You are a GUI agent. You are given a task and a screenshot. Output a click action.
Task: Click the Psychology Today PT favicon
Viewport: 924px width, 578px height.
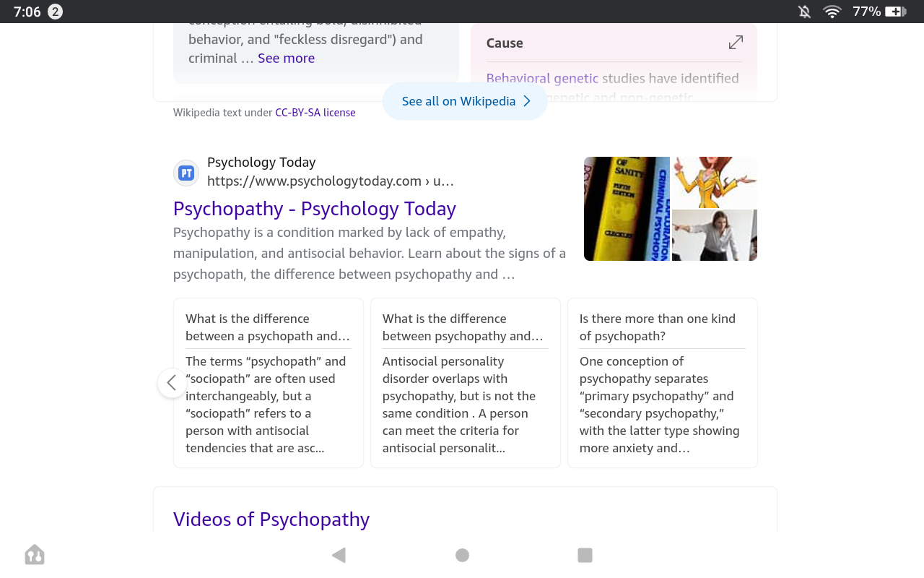point(186,173)
